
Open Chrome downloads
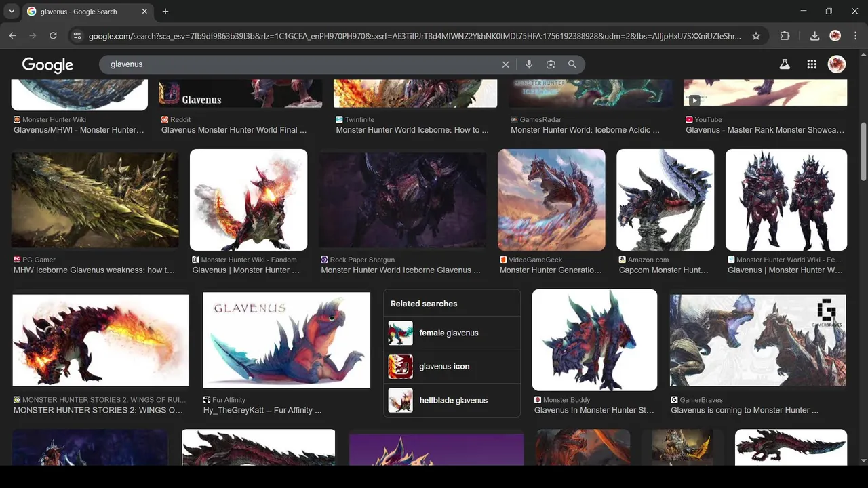point(815,36)
